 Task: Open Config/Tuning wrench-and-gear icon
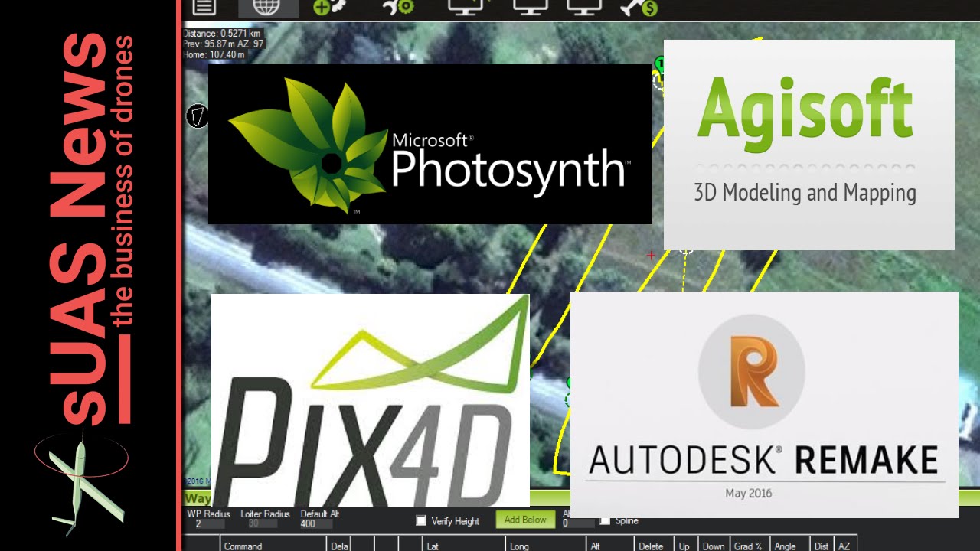pos(398,8)
